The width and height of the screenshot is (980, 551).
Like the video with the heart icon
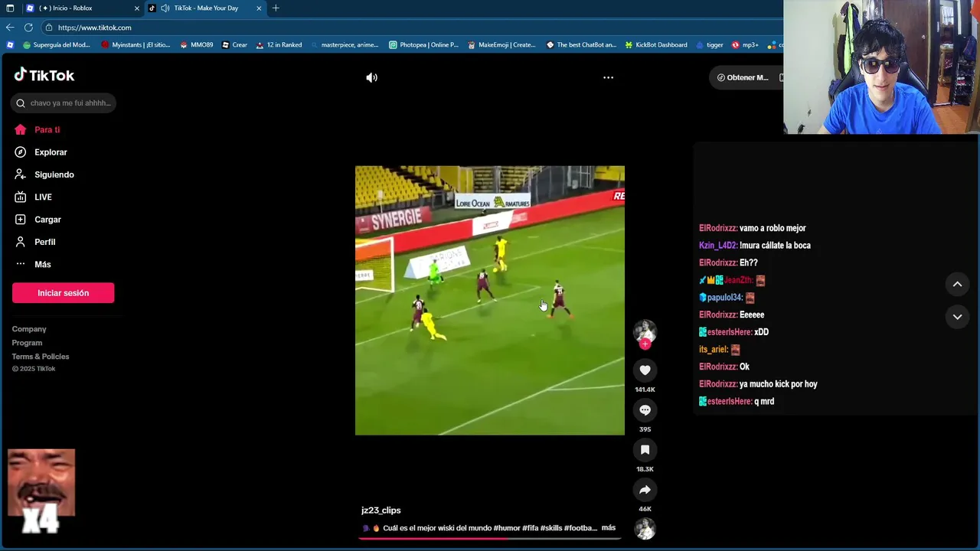click(645, 370)
